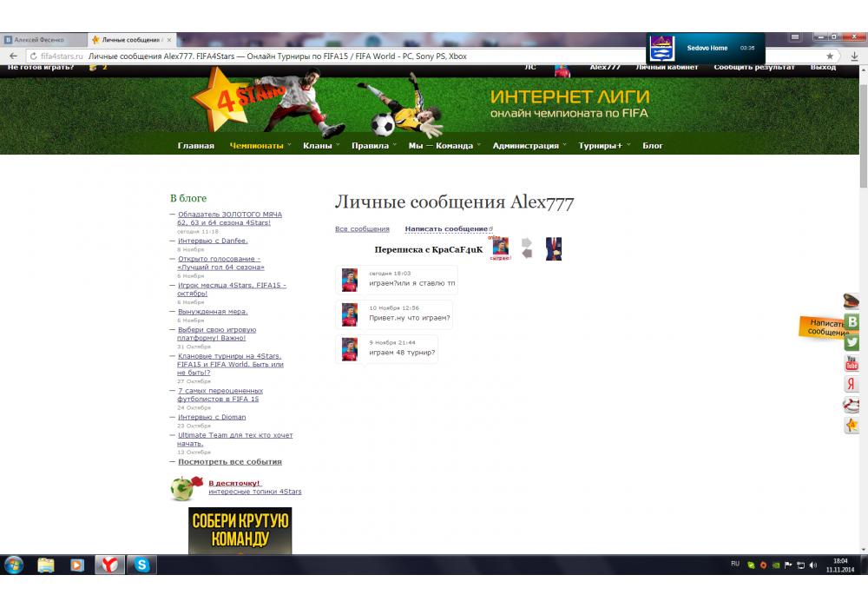Click the КраСаF4uK user avatar
The width and height of the screenshot is (868, 608).
pyautogui.click(x=500, y=247)
